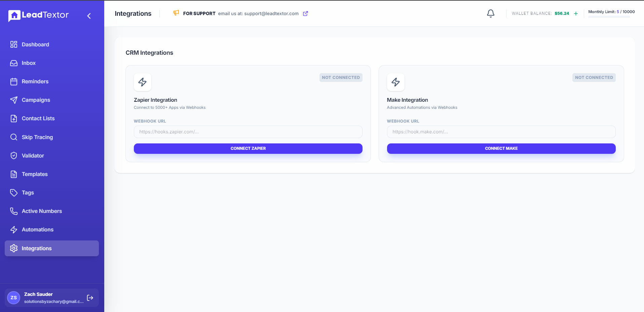
Task: Click the $56.24 wallet balance
Action: [562, 13]
